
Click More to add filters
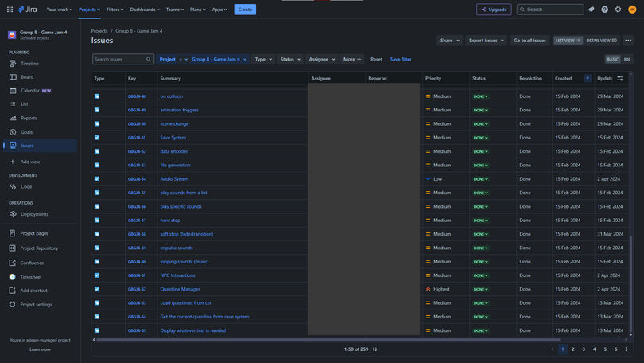tap(352, 59)
